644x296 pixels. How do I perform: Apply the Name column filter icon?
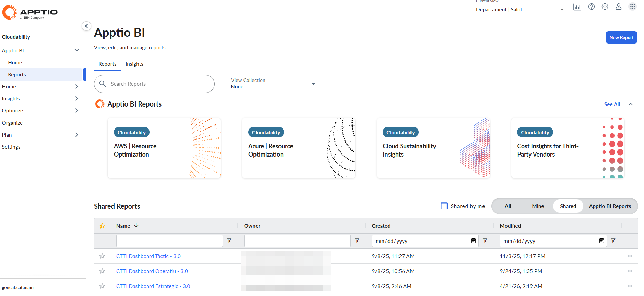[229, 241]
